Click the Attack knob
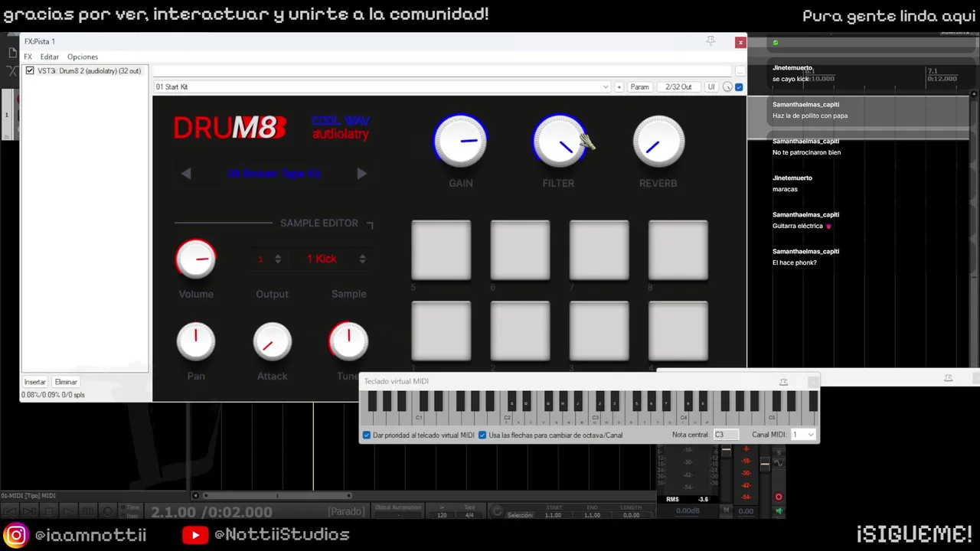 pyautogui.click(x=272, y=341)
